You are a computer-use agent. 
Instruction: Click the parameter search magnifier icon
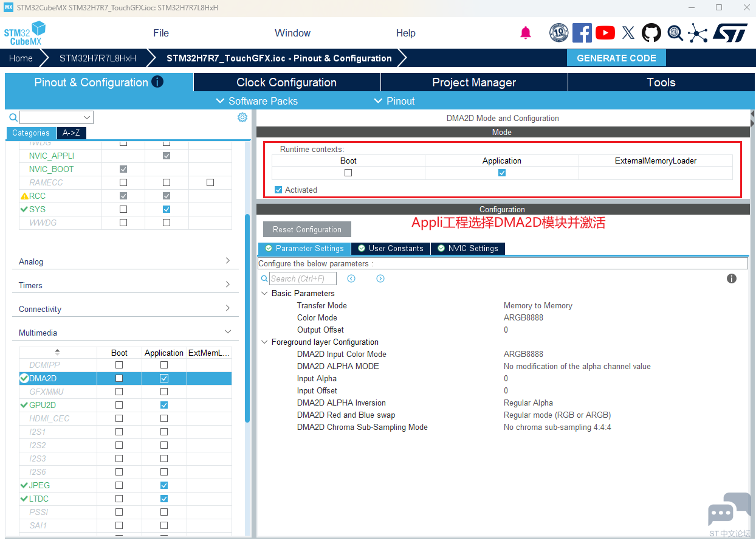[264, 278]
